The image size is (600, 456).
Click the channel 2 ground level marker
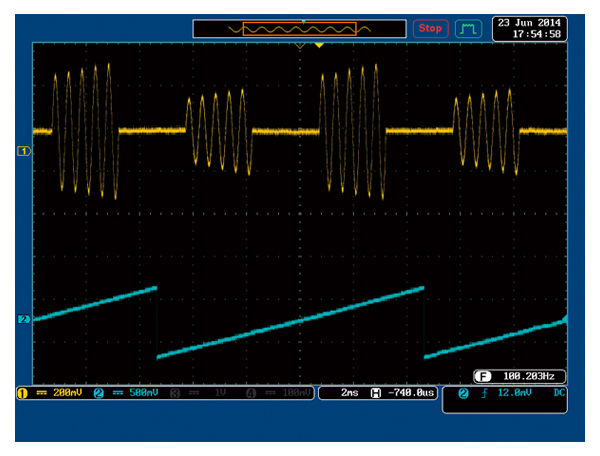click(x=23, y=319)
